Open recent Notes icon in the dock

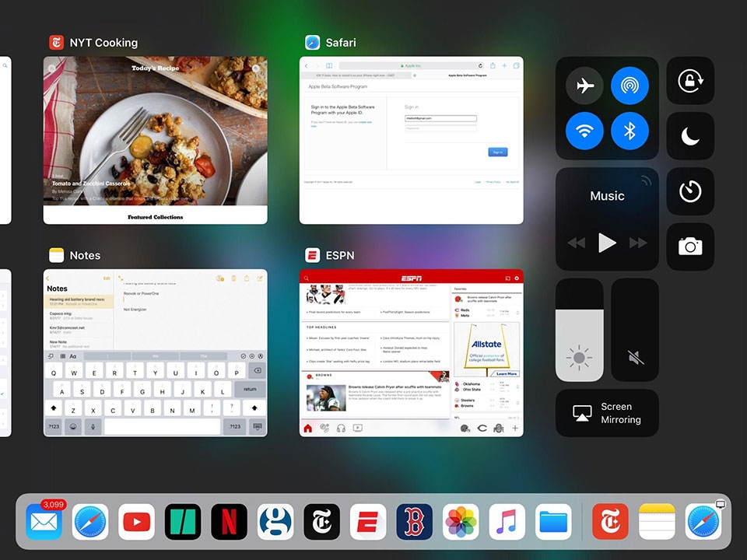coord(657,522)
